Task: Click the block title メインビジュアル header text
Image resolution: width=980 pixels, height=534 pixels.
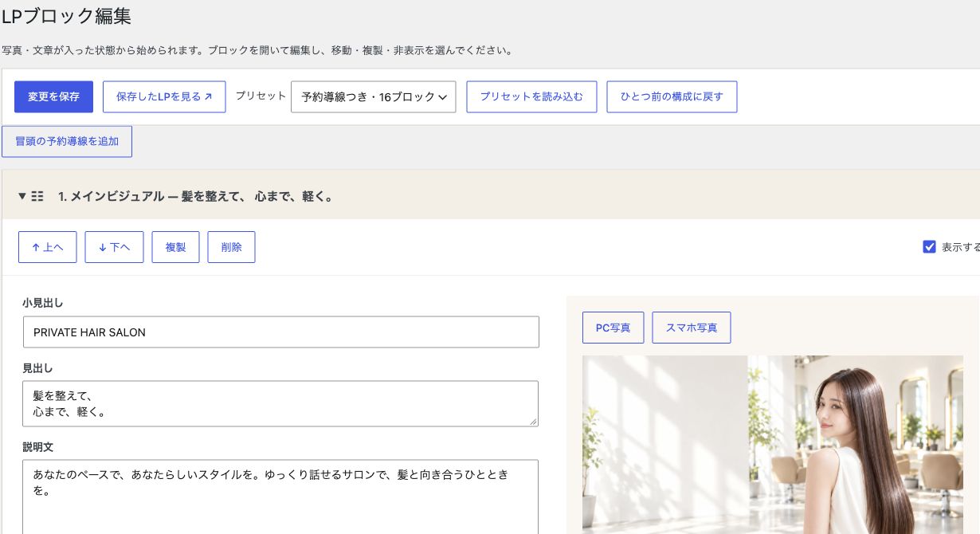Action: coord(195,196)
